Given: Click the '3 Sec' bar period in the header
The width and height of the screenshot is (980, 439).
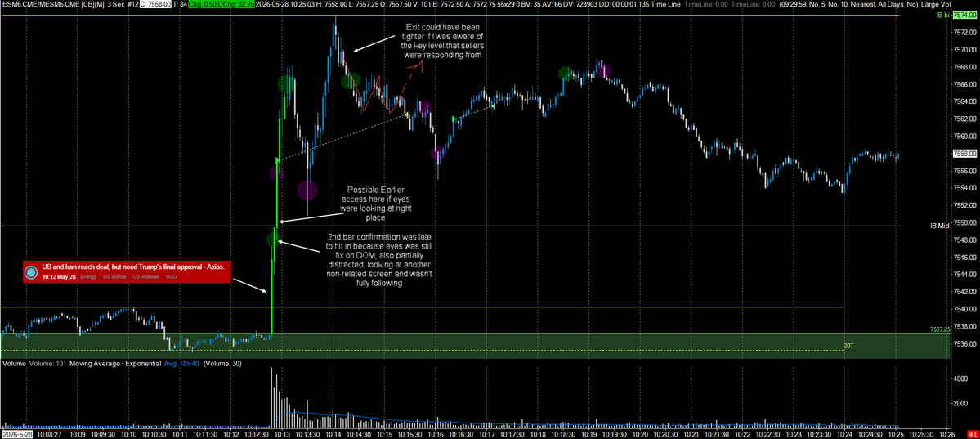Looking at the screenshot, I should pyautogui.click(x=118, y=4).
